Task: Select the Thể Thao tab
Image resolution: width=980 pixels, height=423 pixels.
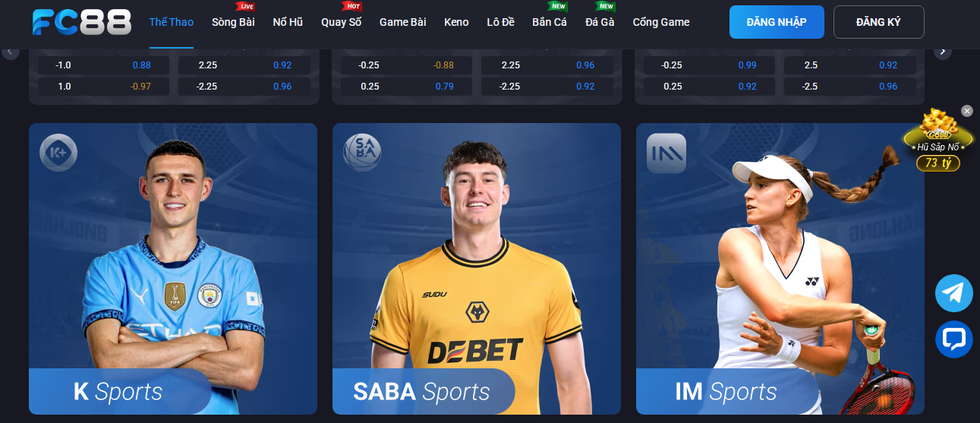Action: coord(172,22)
